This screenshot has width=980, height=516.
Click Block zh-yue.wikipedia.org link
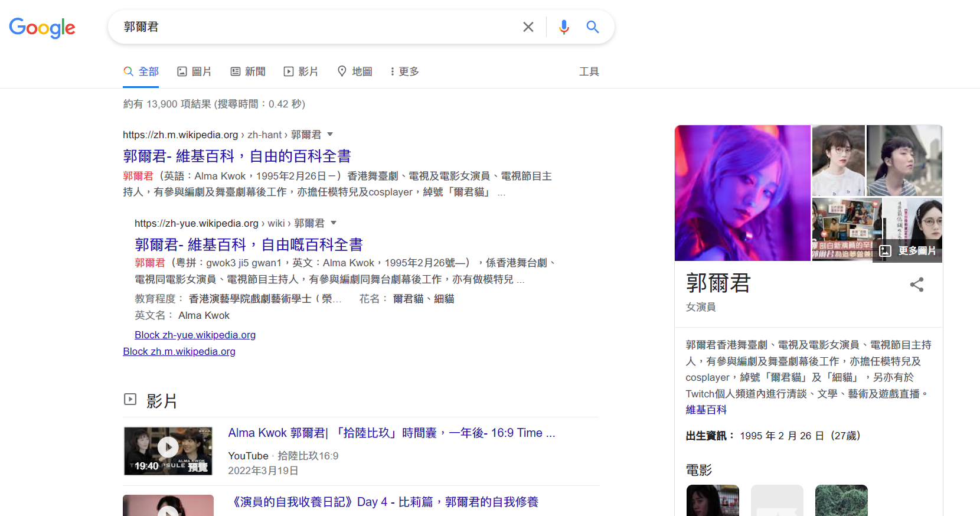point(195,335)
